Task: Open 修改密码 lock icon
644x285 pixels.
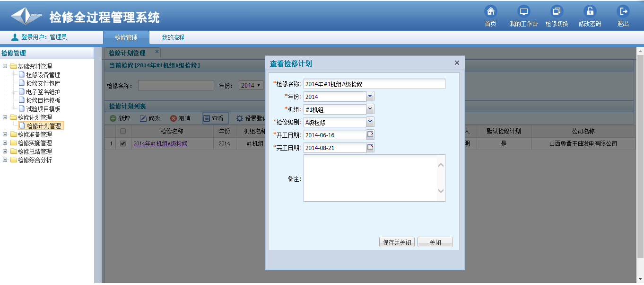Action: pyautogui.click(x=590, y=11)
